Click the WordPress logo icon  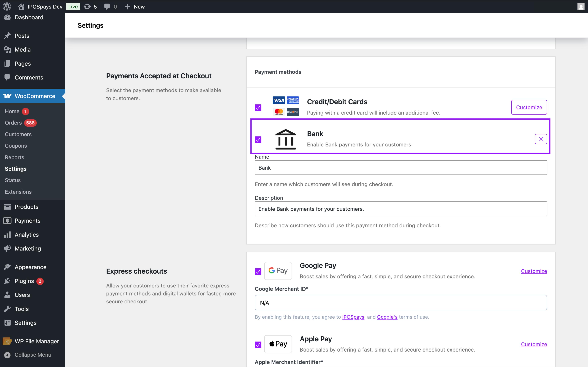[x=7, y=7]
